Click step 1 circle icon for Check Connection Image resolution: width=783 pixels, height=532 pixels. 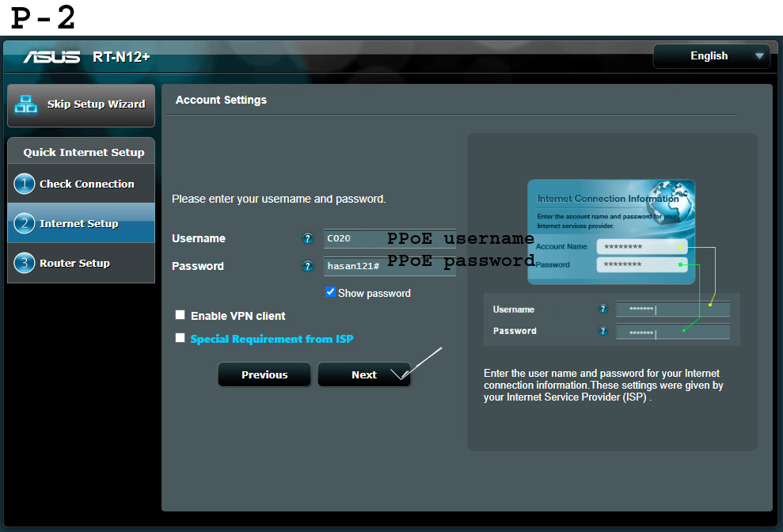point(25,184)
